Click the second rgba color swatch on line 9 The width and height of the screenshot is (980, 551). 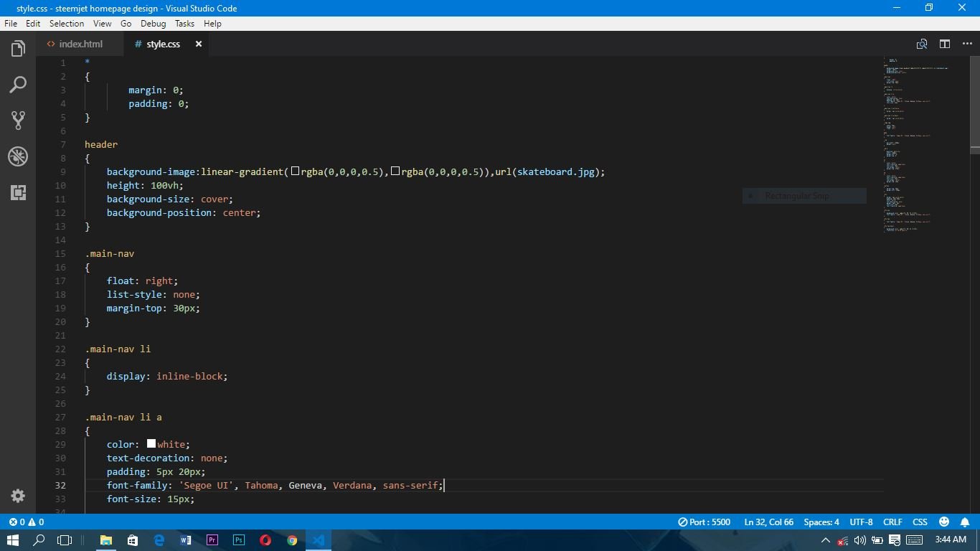[x=395, y=171]
